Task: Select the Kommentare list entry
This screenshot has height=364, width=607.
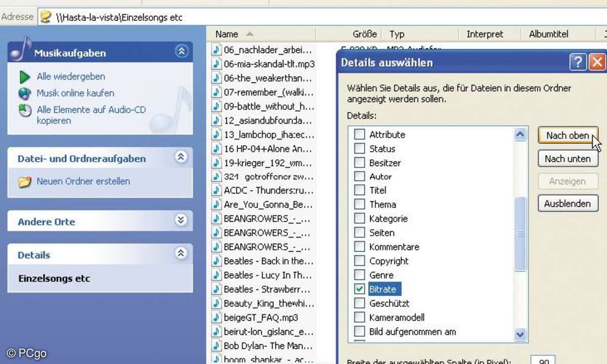Action: (x=394, y=247)
